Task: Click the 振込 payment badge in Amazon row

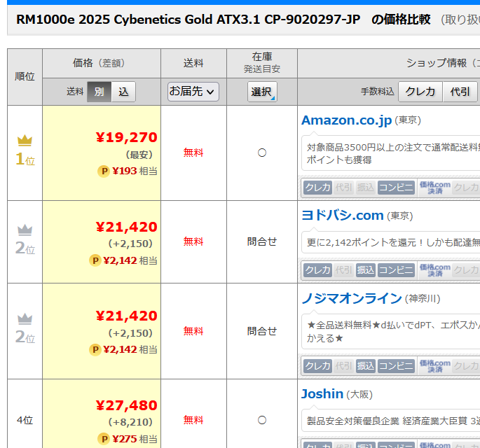Action: click(x=366, y=188)
